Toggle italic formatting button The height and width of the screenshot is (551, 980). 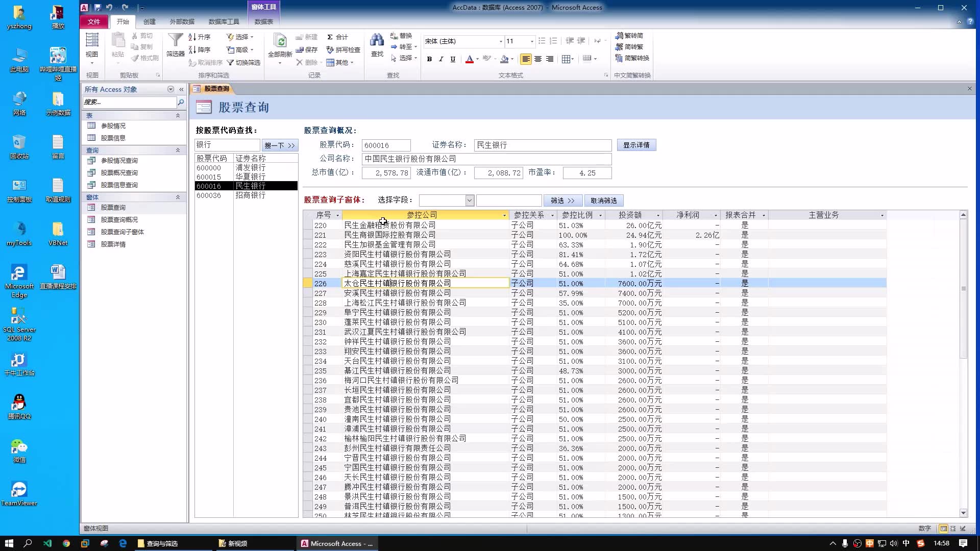441,59
